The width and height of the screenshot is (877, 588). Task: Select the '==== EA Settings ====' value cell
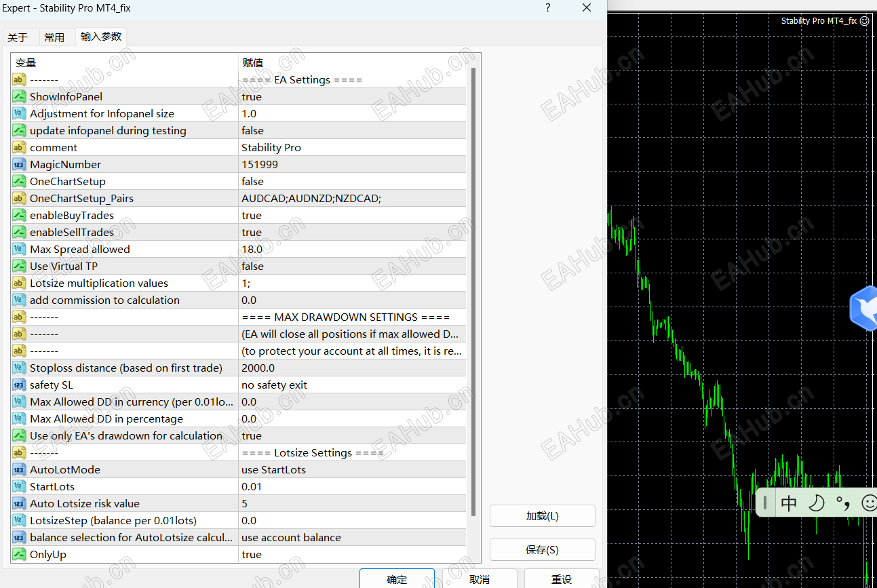(x=302, y=79)
